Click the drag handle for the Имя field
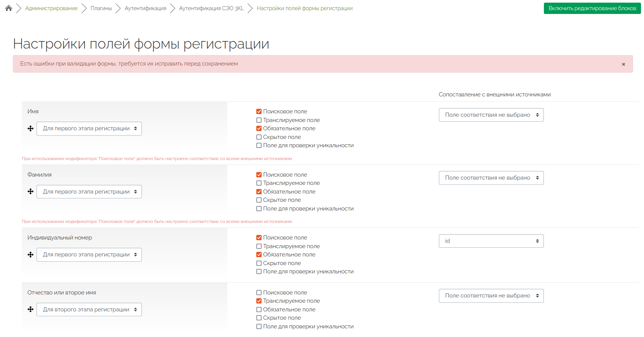The height and width of the screenshot is (337, 644). [x=30, y=128]
